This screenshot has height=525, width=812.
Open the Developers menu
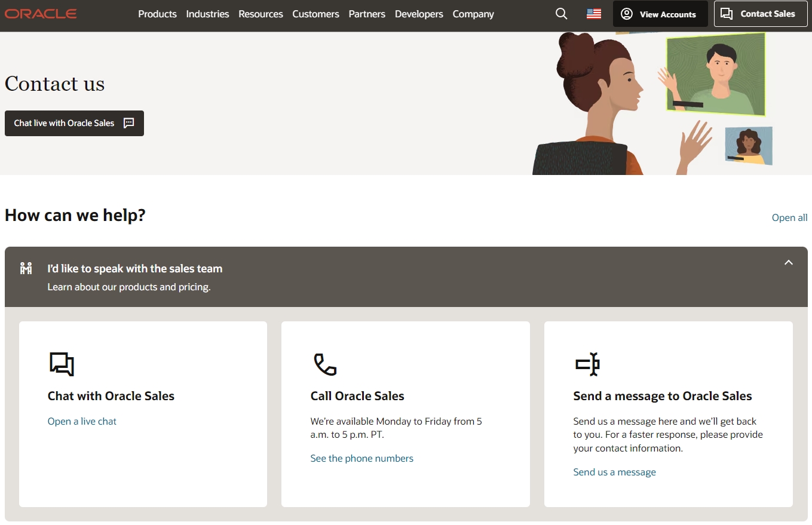(x=419, y=14)
